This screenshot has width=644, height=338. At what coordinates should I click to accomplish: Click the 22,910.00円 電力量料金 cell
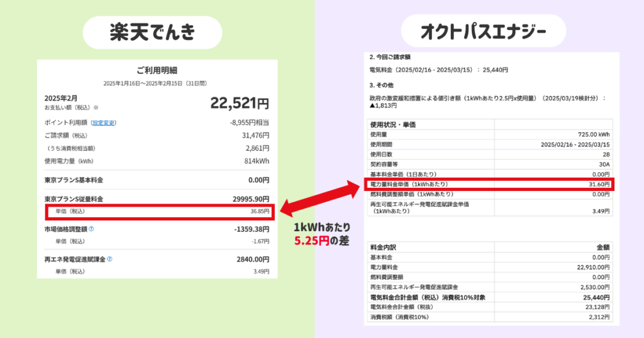point(594,267)
